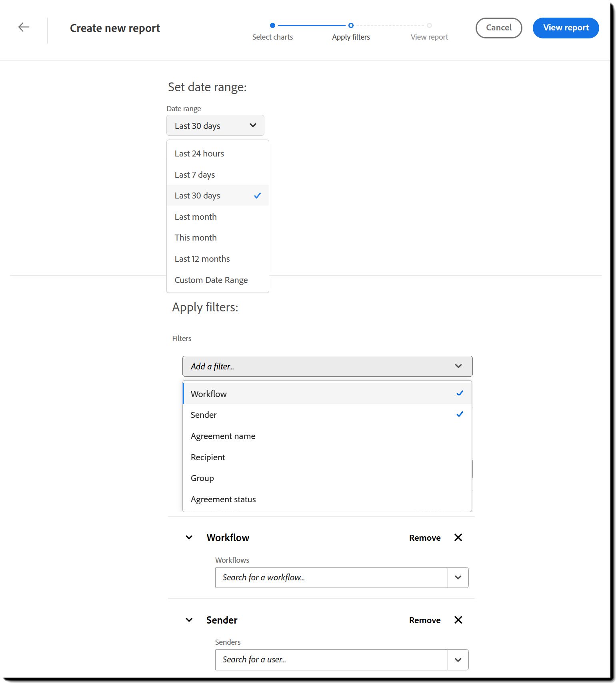Jump to the View report step

coord(429,32)
